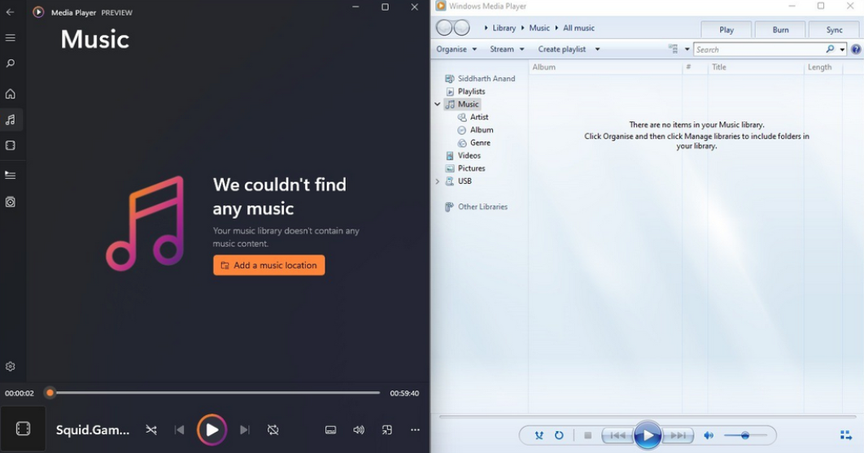
Task: Open view options dropdown arrow
Action: 687,50
